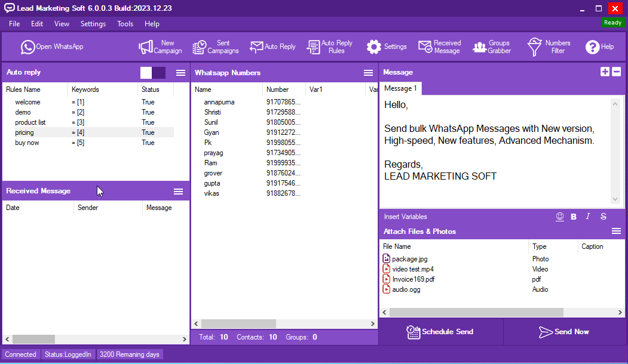Apply strikethrough formatting to message text
628x364 pixels.
(x=603, y=217)
